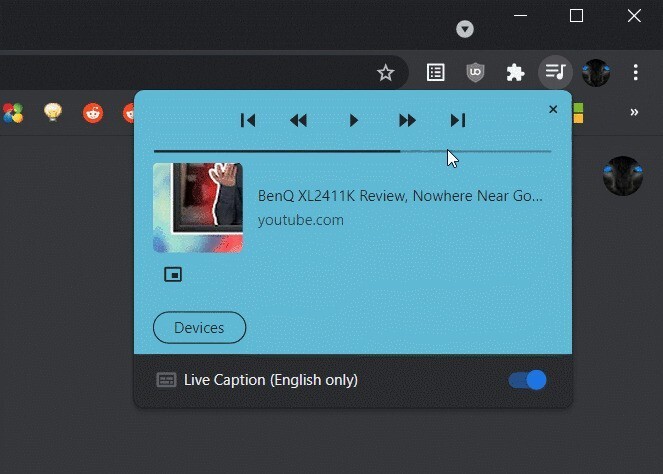The image size is (663, 474).
Task: Click the BenQ video thumbnail
Action: coord(198,208)
